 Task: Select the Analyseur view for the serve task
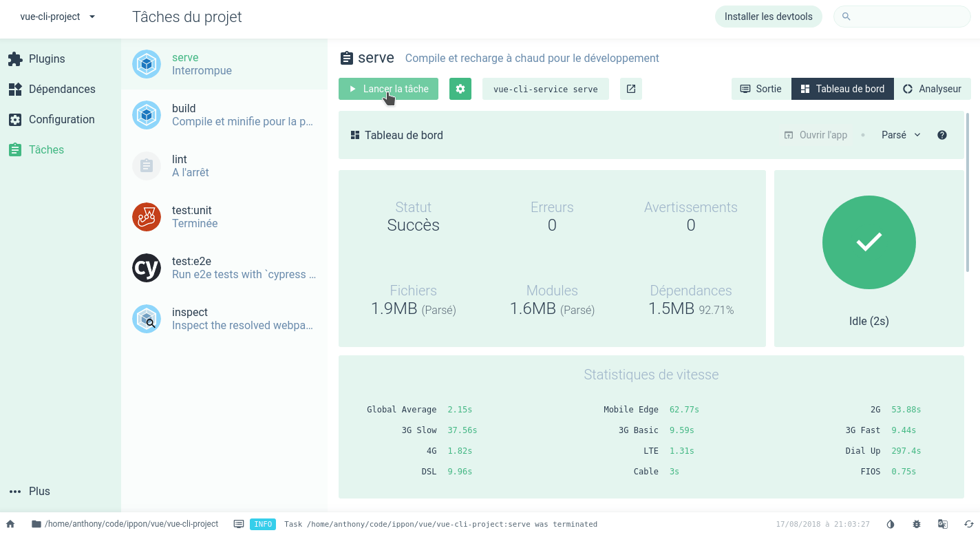point(933,88)
